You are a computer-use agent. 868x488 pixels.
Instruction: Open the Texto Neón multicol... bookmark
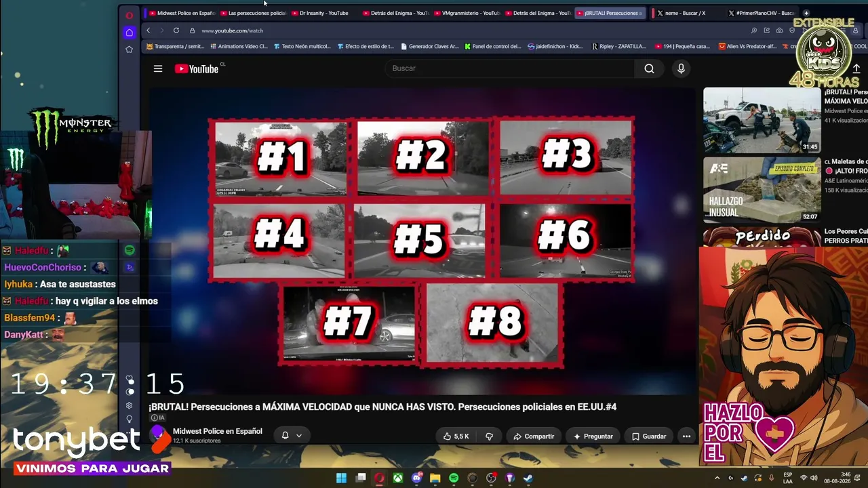pos(302,47)
